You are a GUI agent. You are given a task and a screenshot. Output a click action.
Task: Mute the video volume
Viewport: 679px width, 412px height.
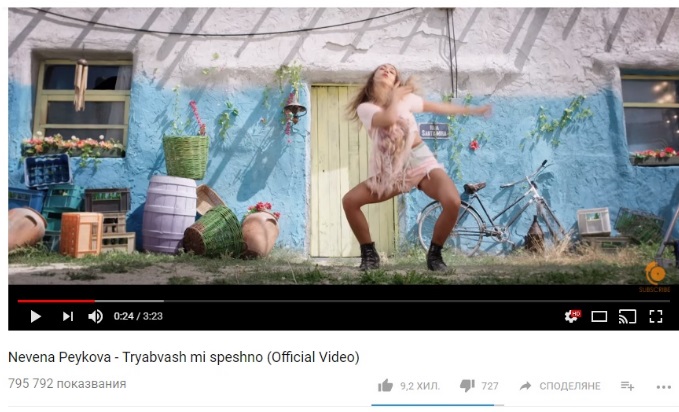[96, 317]
